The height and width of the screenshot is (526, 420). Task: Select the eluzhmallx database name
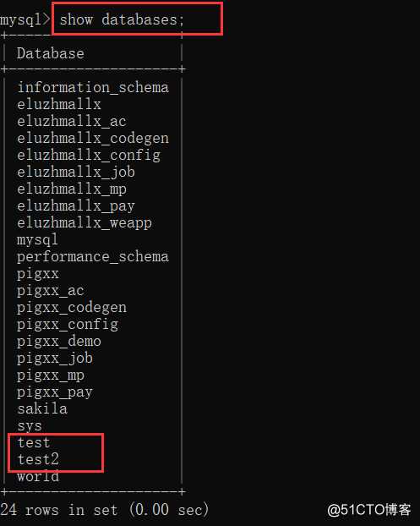[59, 104]
